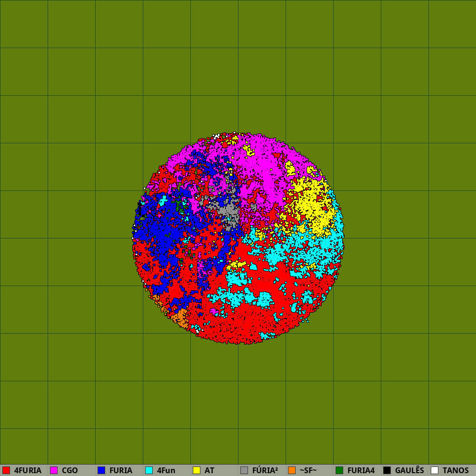
Task: Select the blue FURIA legend swatch
Action: pos(101,470)
